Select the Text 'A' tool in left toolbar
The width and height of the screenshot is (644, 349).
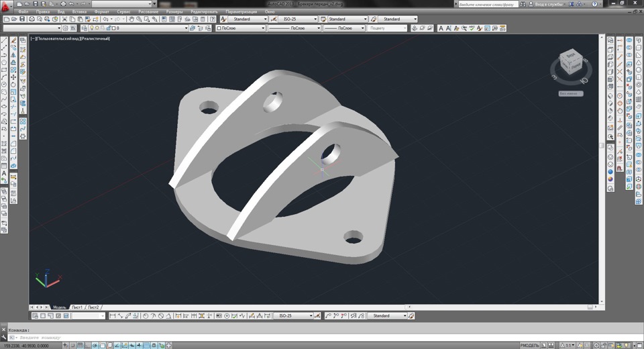point(4,173)
